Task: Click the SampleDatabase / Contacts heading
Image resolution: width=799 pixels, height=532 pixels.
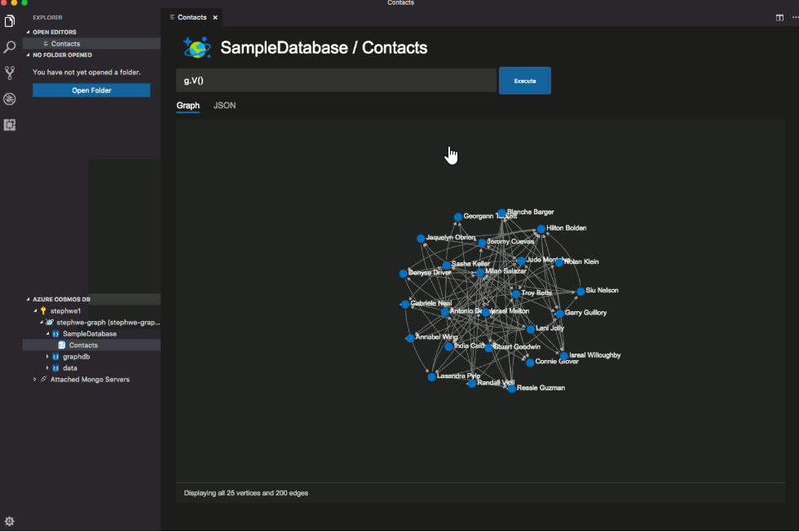Action: 324,48
